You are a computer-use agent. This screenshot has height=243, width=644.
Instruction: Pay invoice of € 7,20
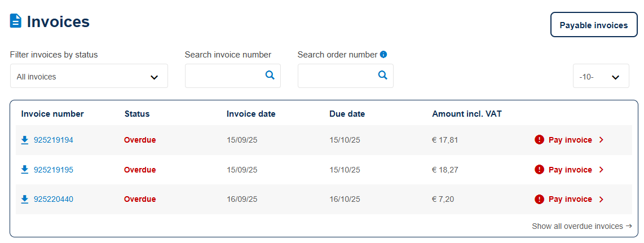coord(570,199)
